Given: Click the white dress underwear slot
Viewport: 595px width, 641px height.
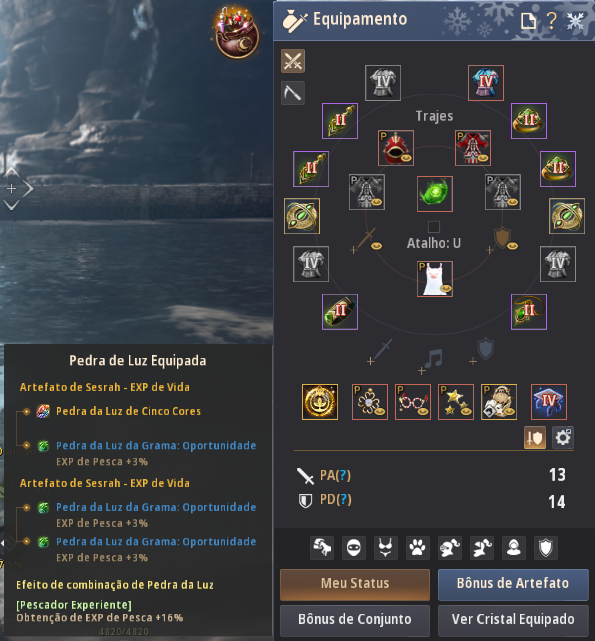Looking at the screenshot, I should [x=435, y=279].
